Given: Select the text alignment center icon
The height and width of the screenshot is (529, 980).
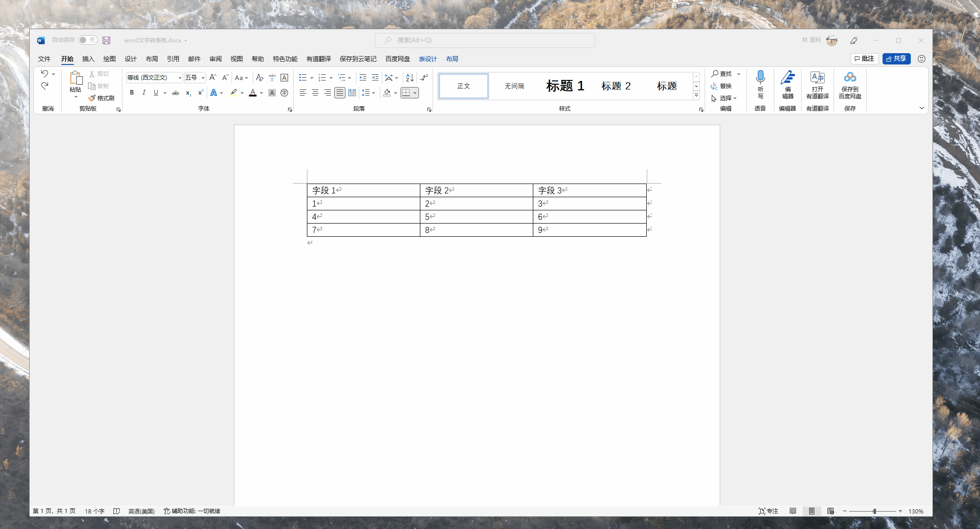Looking at the screenshot, I should [x=315, y=93].
